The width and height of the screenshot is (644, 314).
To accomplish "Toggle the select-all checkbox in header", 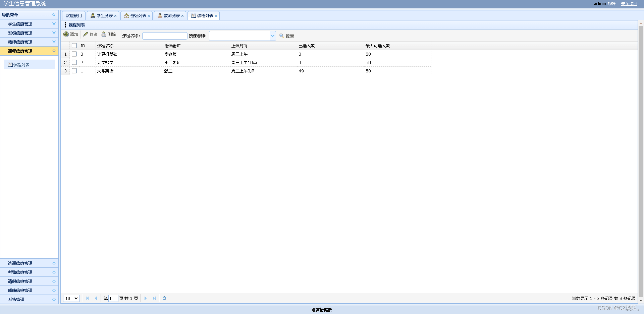I will tap(74, 46).
